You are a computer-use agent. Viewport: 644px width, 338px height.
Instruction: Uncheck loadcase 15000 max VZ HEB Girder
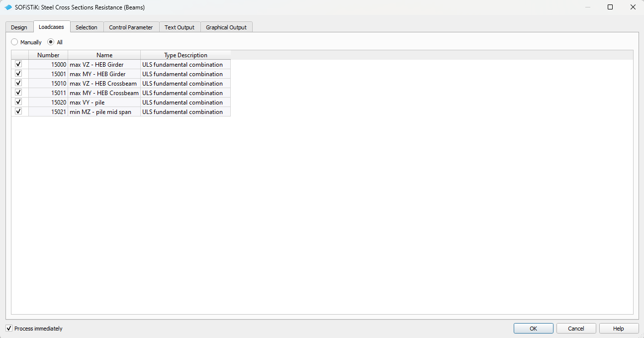coord(18,64)
